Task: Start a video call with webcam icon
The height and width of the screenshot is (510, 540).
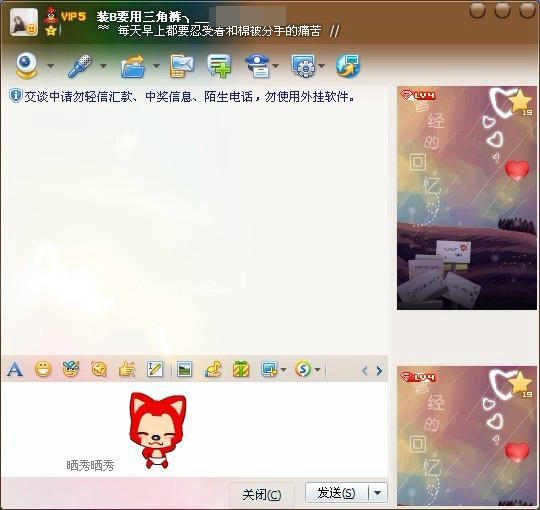Action: coord(27,65)
